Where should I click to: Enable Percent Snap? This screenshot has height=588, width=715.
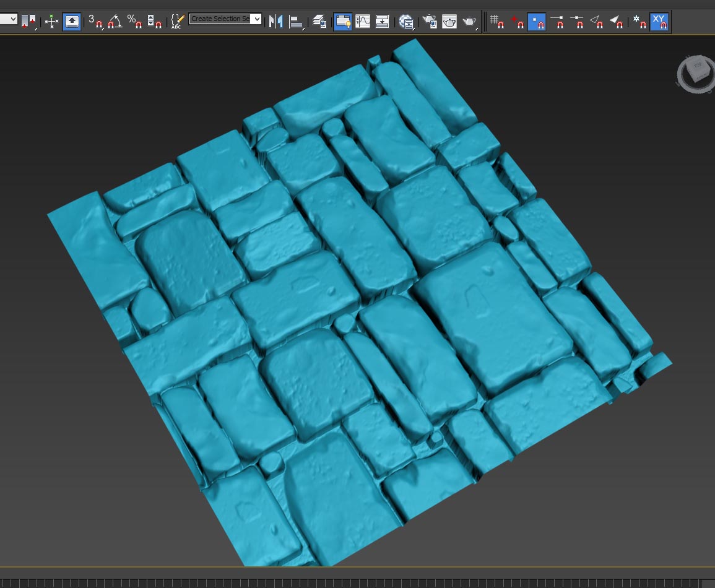tap(135, 22)
